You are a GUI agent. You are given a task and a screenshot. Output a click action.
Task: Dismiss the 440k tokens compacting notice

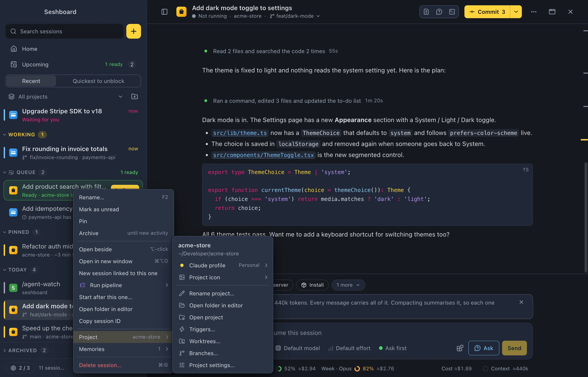521,302
